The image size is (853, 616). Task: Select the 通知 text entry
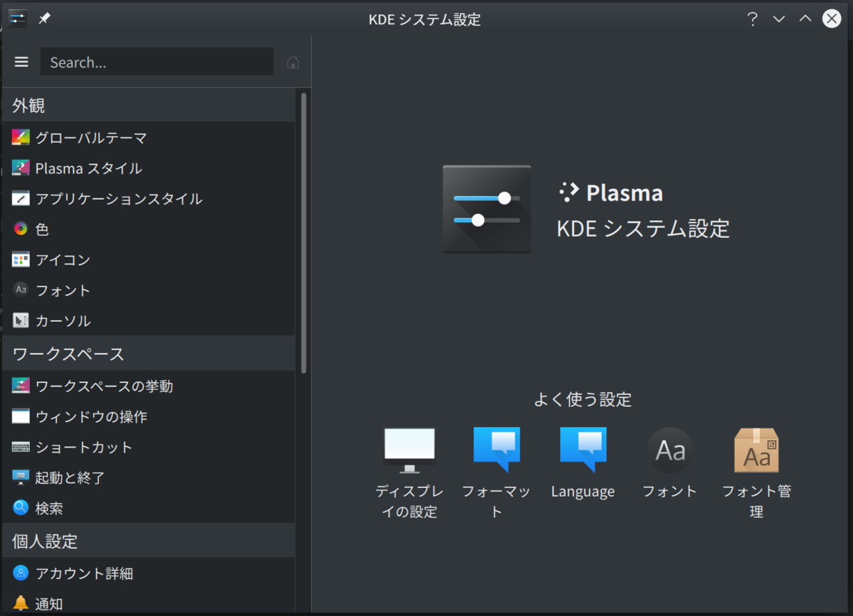49,604
